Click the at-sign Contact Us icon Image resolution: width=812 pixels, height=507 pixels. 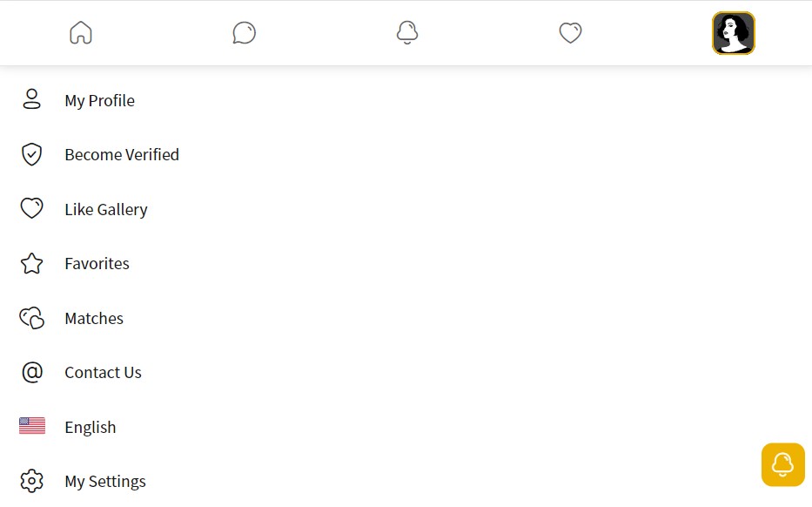(x=32, y=373)
